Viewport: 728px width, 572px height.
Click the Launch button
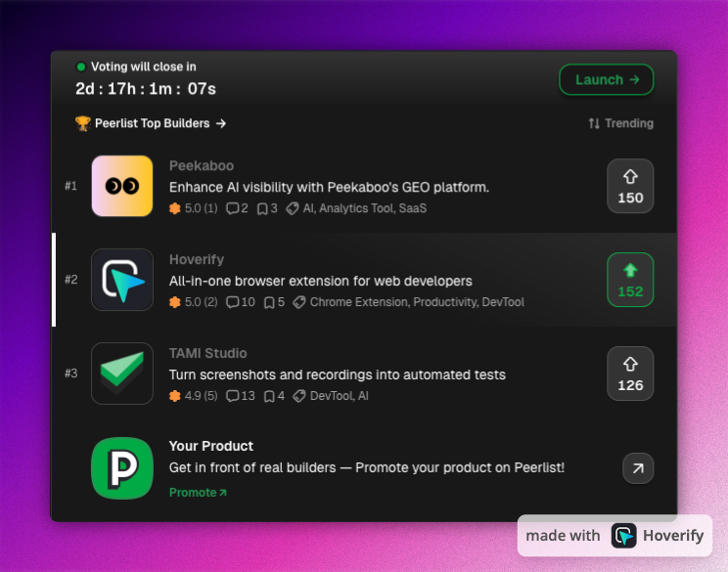pyautogui.click(x=607, y=80)
